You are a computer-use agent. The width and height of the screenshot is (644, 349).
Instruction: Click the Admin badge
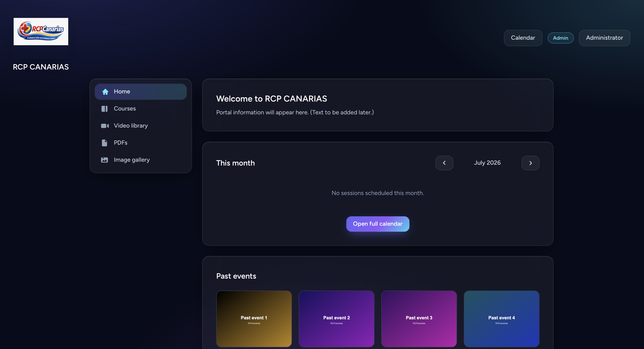click(560, 38)
